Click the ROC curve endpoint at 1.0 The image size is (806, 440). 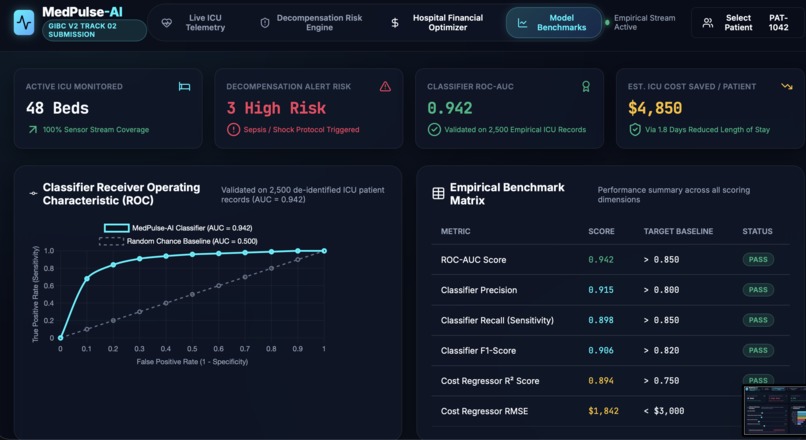[x=324, y=251]
